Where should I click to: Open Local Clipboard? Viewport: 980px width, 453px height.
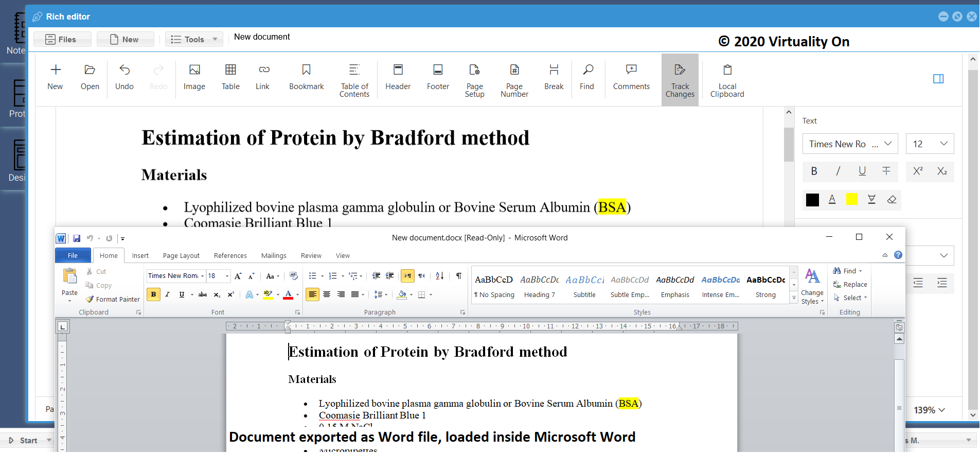(727, 81)
